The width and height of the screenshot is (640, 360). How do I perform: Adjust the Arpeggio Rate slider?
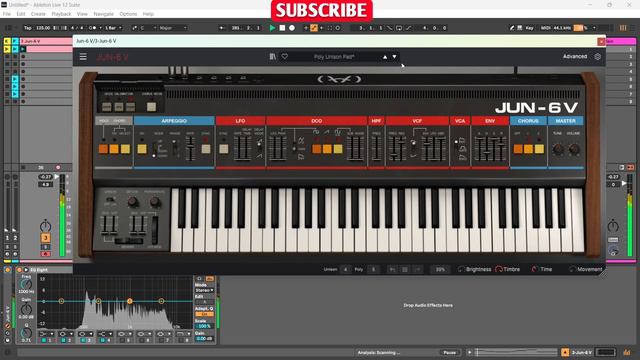click(x=190, y=149)
